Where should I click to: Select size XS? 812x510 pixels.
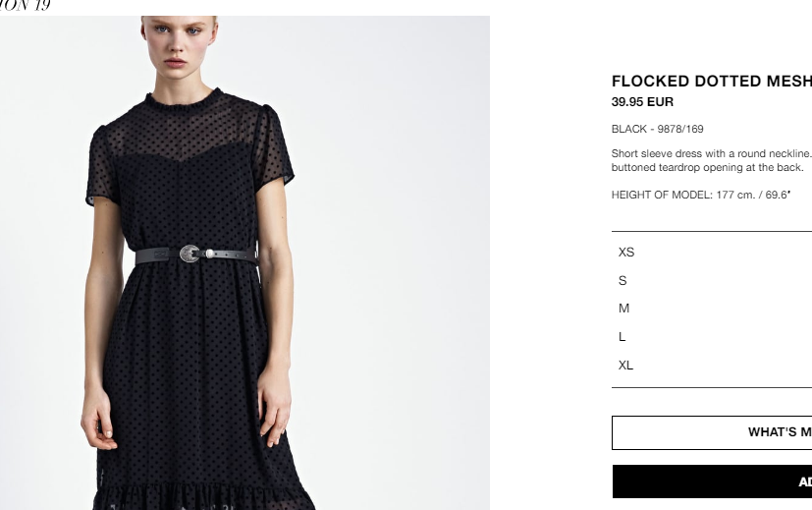click(x=712, y=252)
